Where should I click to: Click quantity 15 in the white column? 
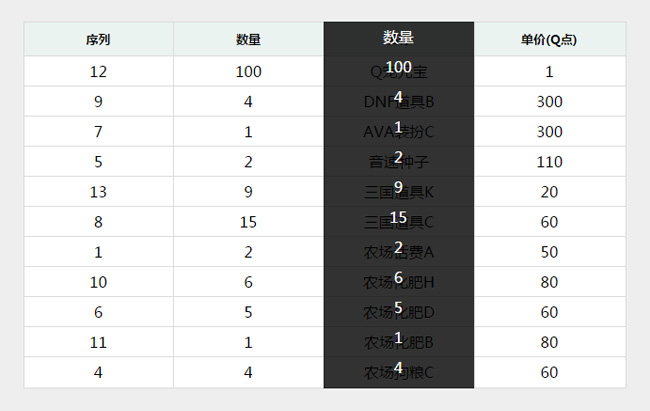[x=249, y=222]
